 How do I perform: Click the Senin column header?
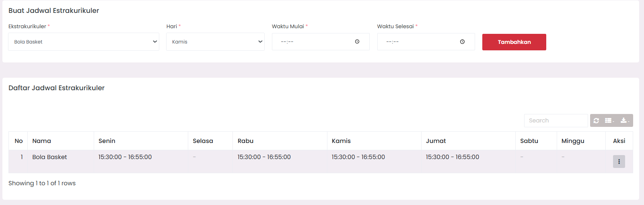click(107, 141)
